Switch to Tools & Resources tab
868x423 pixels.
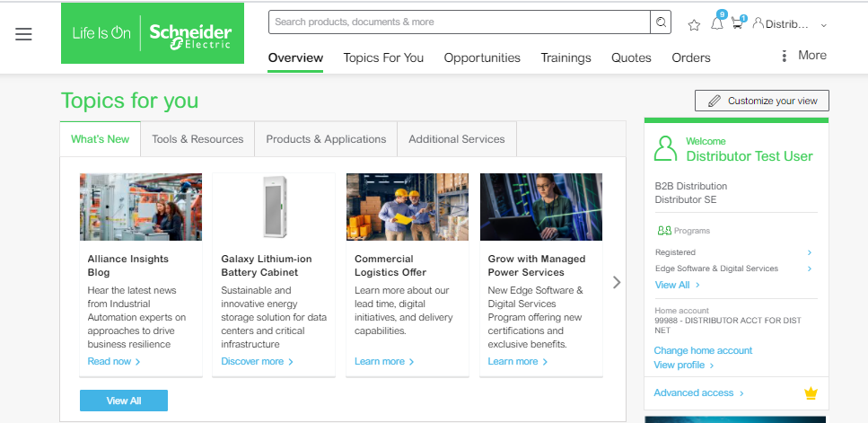197,139
